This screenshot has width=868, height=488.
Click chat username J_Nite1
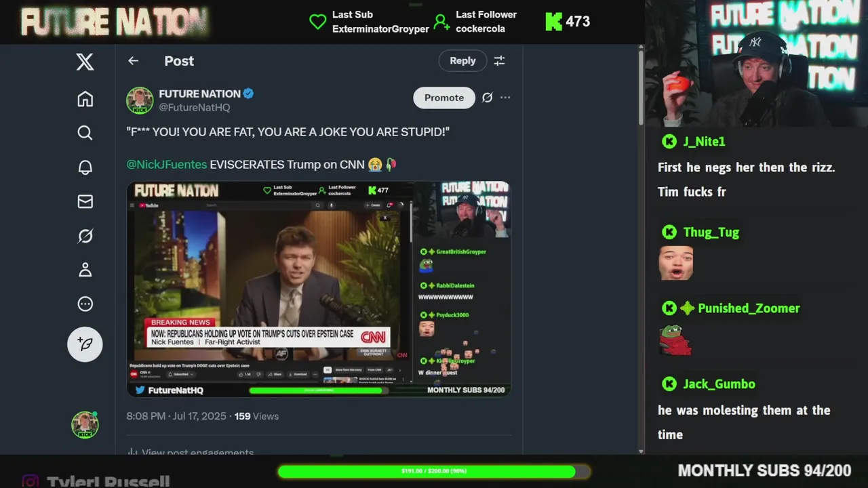pyautogui.click(x=704, y=141)
